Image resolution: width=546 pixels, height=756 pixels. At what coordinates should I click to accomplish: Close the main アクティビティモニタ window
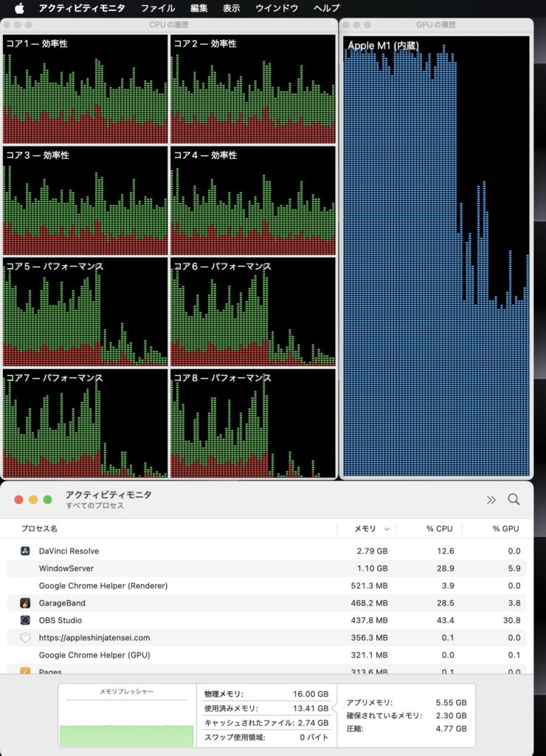(18, 500)
